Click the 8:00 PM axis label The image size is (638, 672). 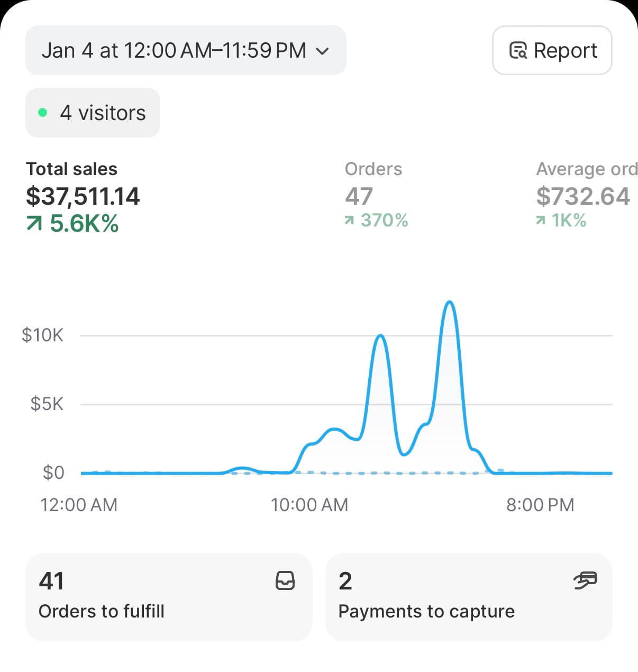point(540,505)
